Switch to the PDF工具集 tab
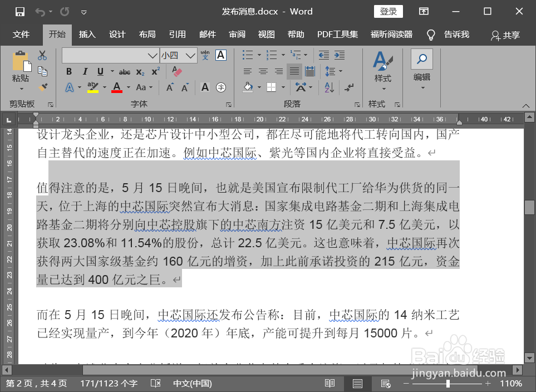 pyautogui.click(x=337, y=35)
